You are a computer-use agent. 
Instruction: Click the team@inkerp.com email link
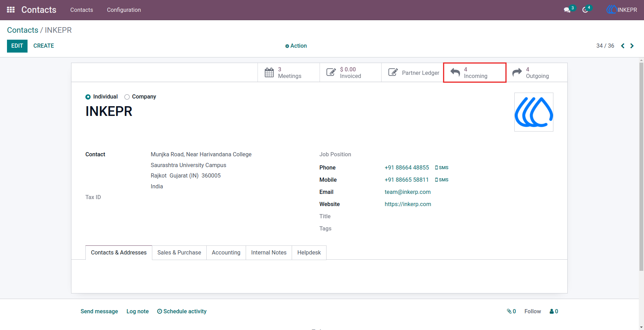408,192
